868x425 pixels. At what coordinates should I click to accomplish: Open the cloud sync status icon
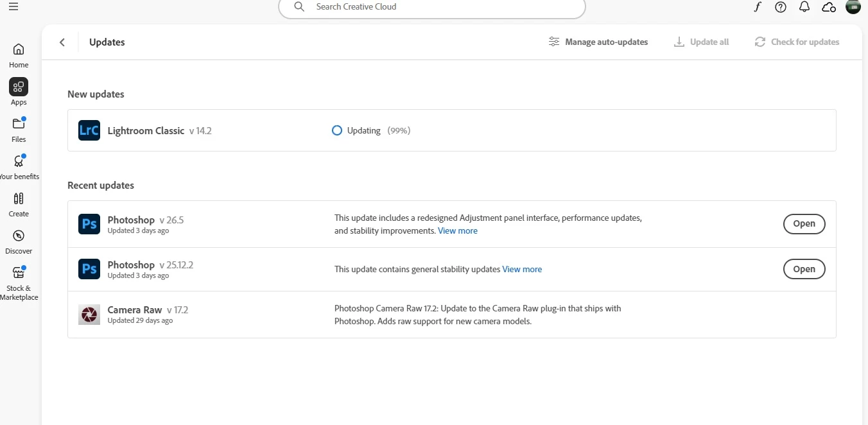[829, 6]
